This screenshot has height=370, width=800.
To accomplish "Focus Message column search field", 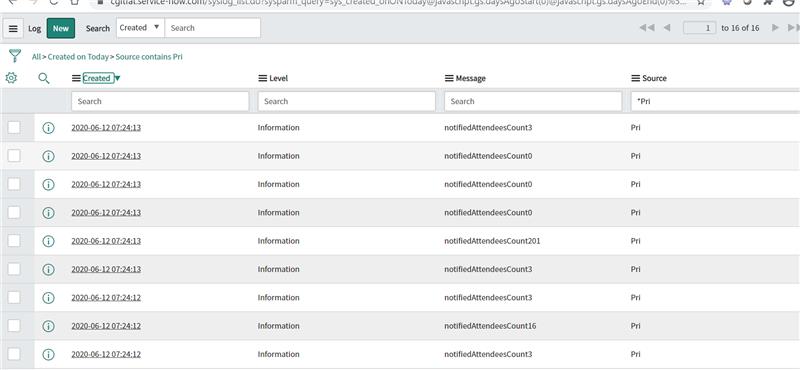I will pos(533,101).
